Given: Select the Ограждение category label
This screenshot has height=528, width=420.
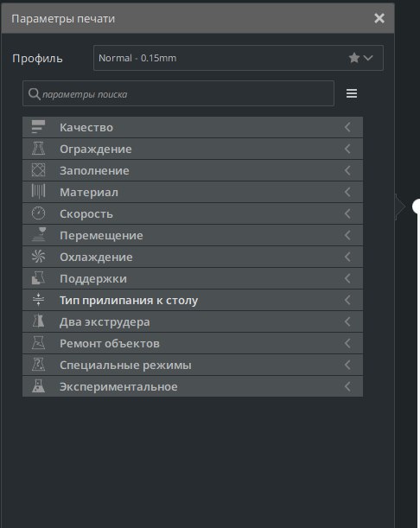Looking at the screenshot, I should click(96, 149).
